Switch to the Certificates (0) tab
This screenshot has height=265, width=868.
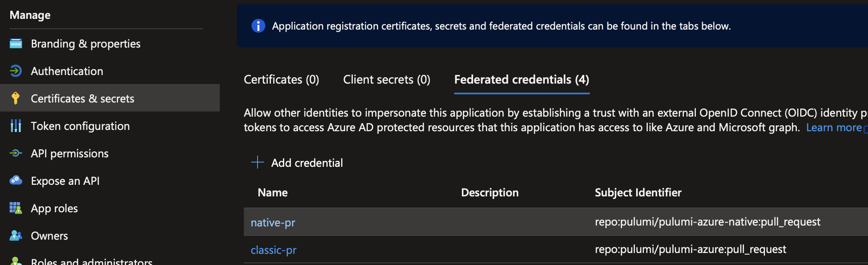(281, 80)
